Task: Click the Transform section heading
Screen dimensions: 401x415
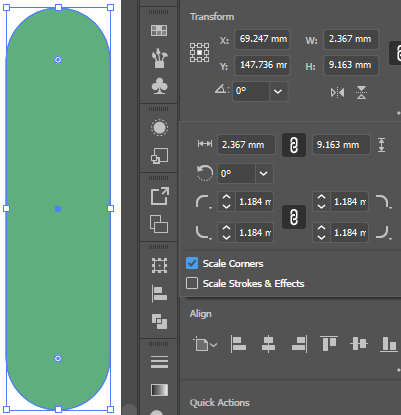Action: (x=212, y=17)
